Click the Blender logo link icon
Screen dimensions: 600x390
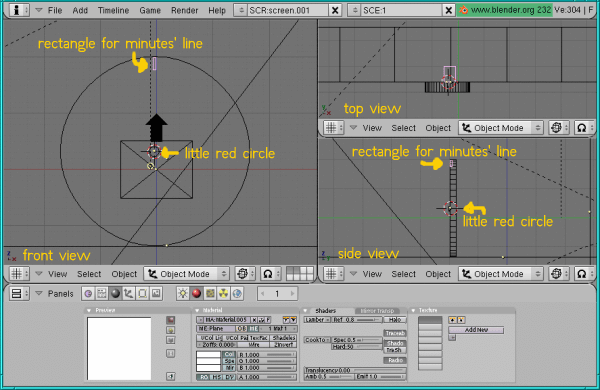click(463, 10)
